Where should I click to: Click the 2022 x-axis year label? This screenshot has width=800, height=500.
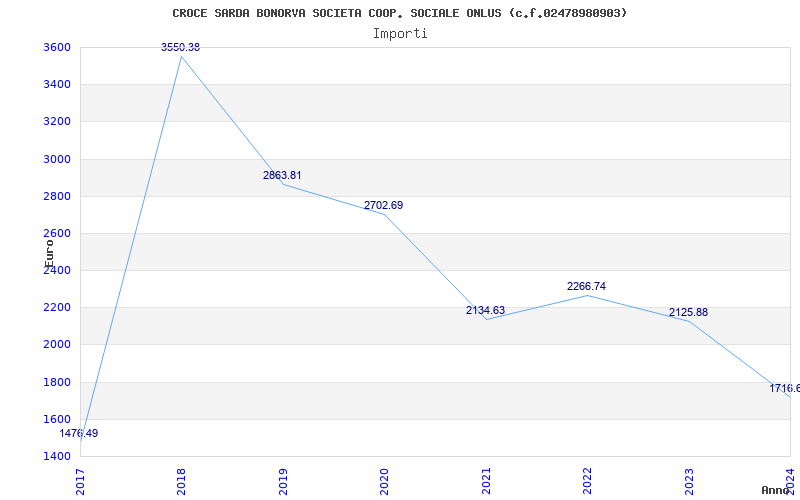coord(587,481)
